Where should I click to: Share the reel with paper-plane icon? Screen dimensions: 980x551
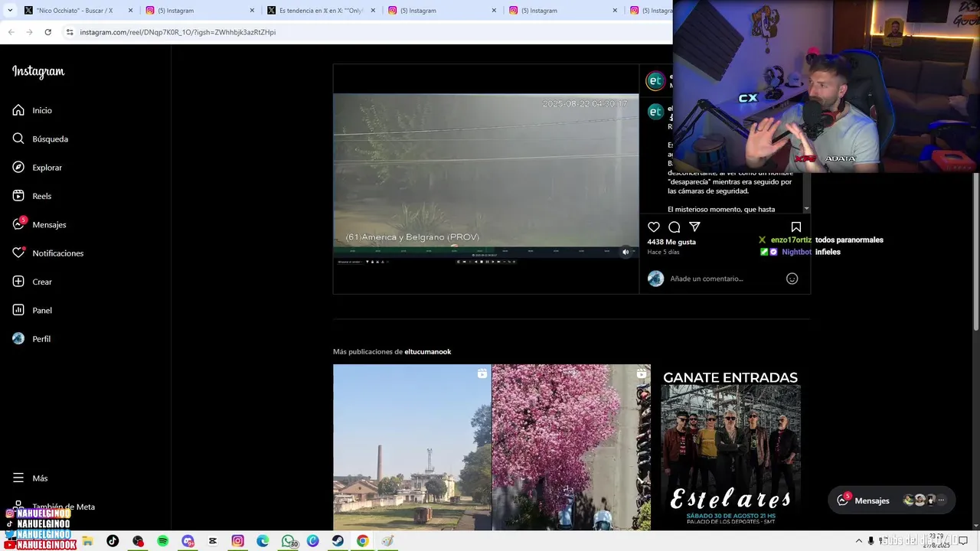coord(695,227)
